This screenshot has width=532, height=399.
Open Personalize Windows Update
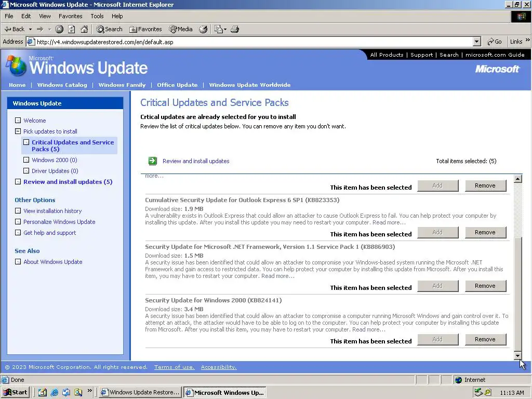tap(59, 221)
